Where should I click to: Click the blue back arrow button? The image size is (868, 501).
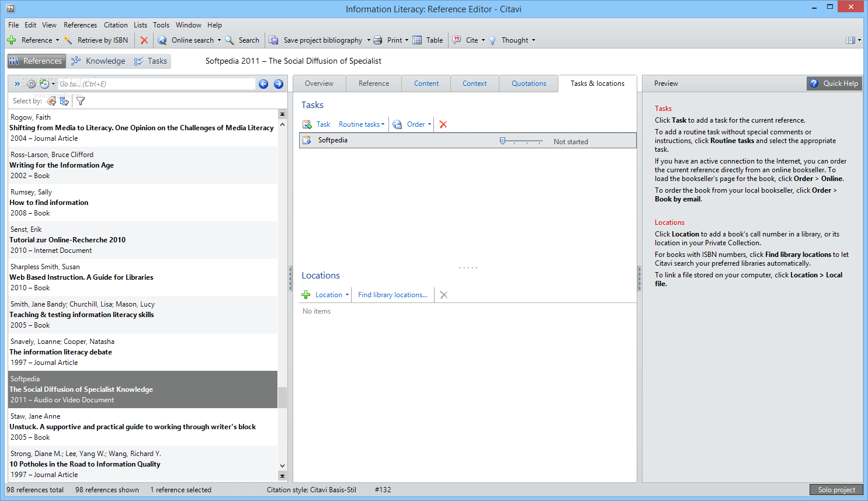point(263,84)
